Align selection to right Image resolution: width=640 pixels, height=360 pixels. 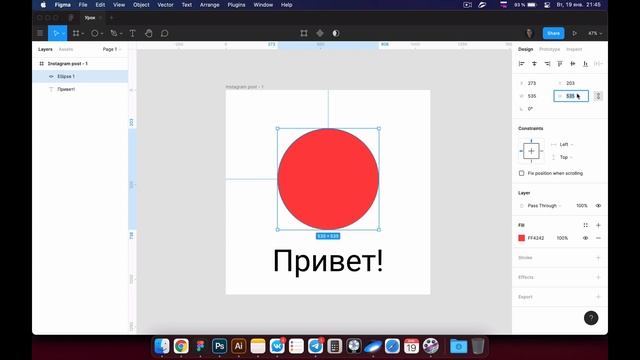click(x=547, y=64)
